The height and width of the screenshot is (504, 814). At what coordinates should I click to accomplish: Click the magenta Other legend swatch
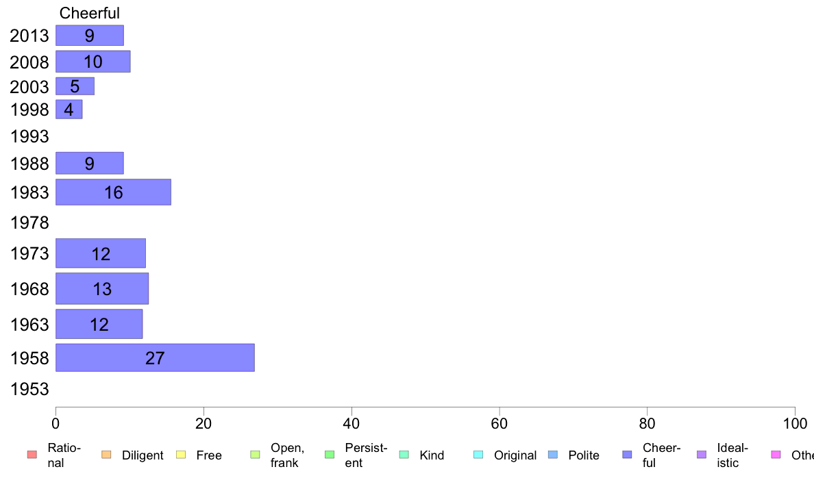pos(776,455)
